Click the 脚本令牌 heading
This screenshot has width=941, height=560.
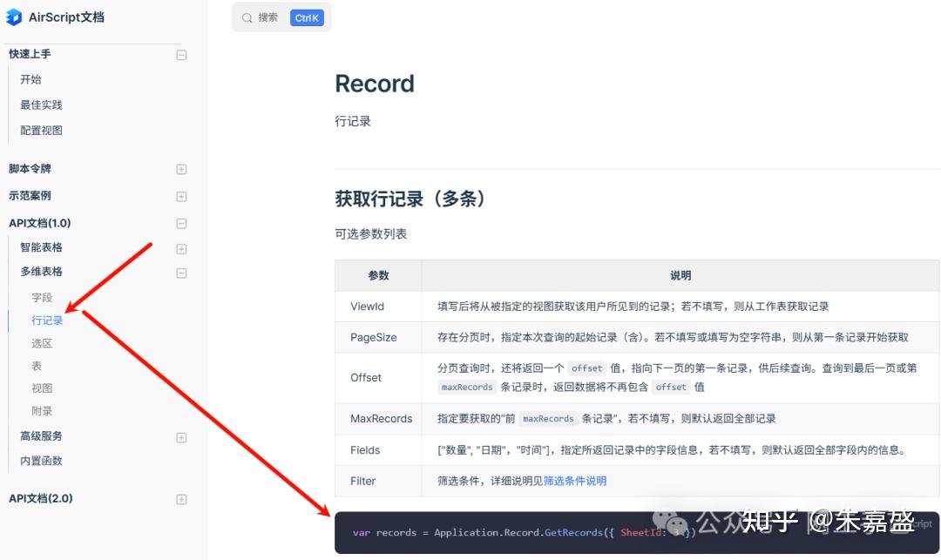[x=30, y=168]
